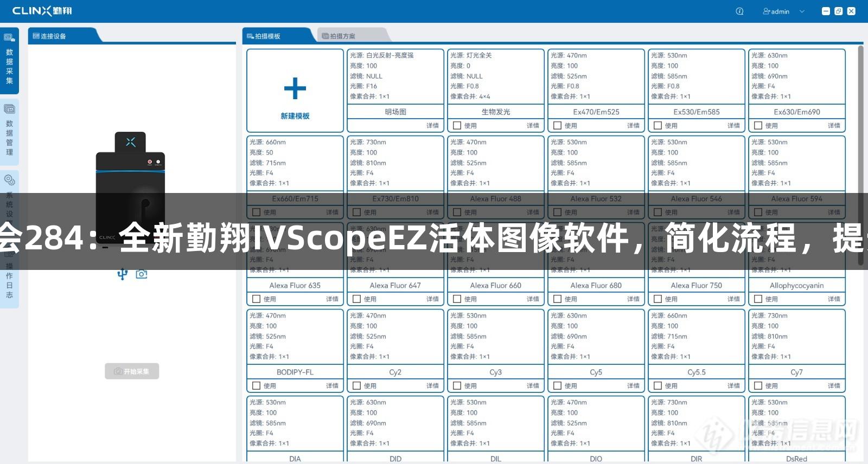Open the 数据采集 sidebar section

pos(9,60)
